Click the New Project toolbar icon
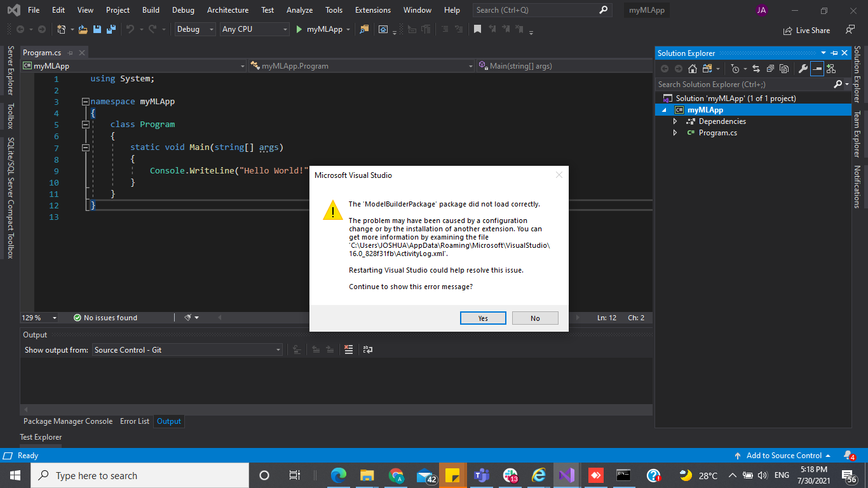This screenshot has width=868, height=488. pyautogui.click(x=61, y=29)
